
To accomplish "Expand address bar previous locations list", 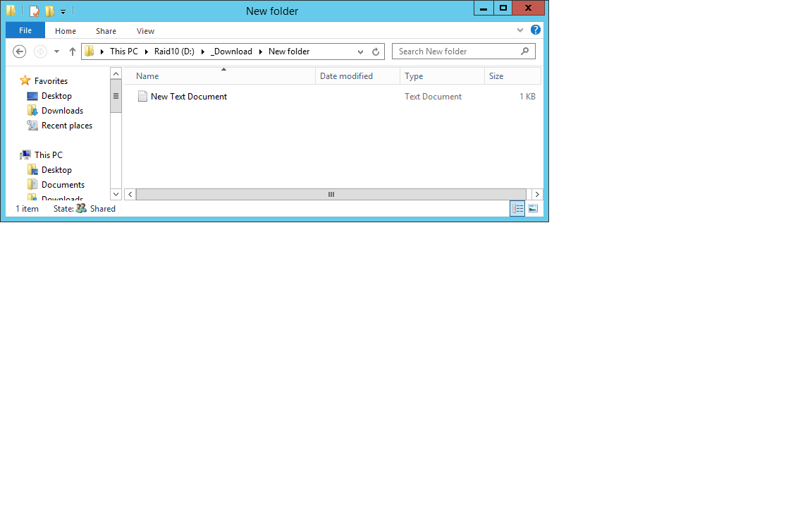I will 360,52.
